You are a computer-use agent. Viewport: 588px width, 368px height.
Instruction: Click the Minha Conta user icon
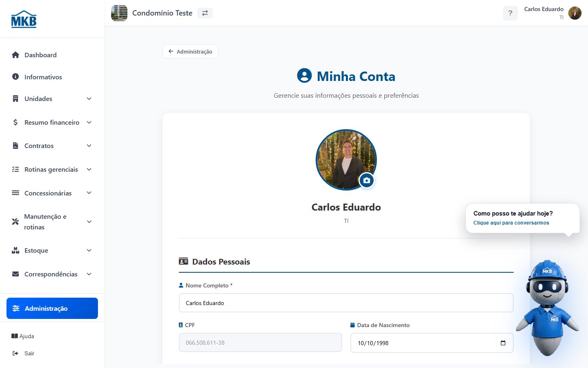coord(304,76)
